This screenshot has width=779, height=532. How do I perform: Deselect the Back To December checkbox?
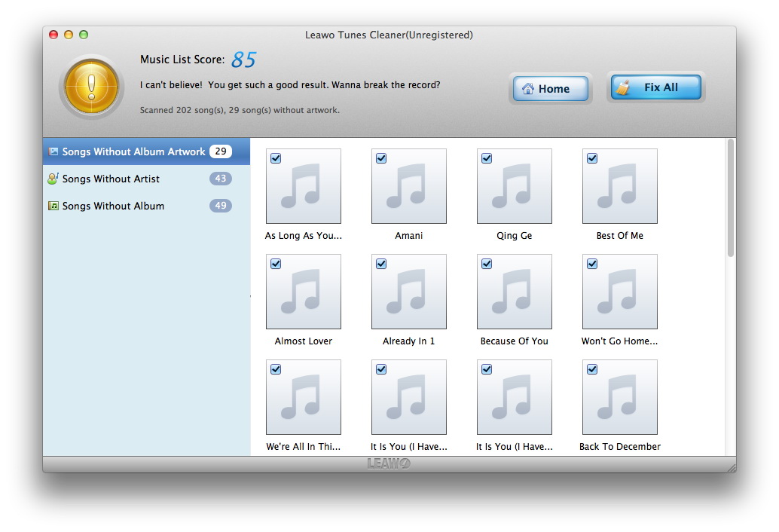coord(592,369)
